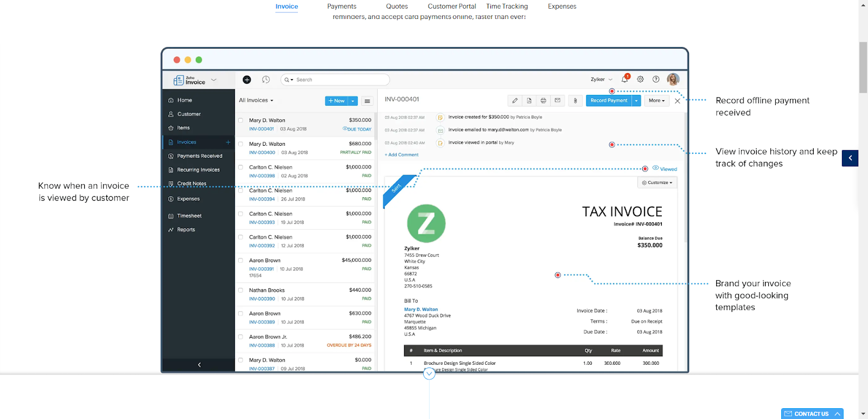The image size is (868, 419).
Task: Click the user profile avatar
Action: [673, 79]
